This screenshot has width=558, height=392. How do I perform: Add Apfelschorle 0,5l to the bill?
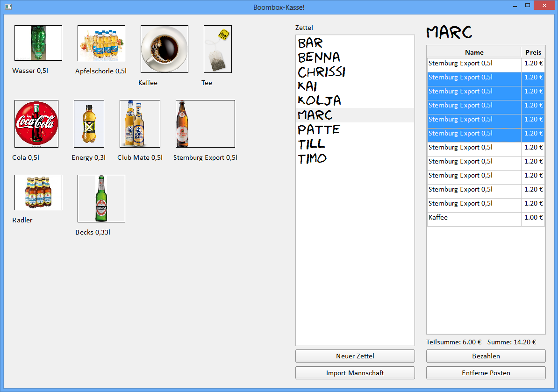point(101,43)
